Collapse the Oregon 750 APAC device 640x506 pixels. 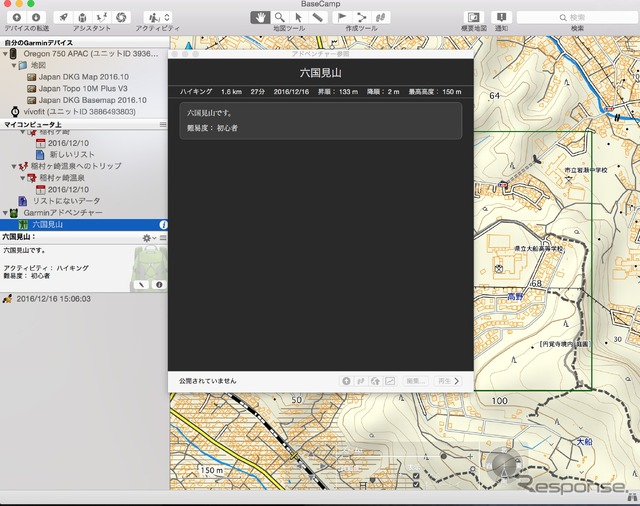pos(5,53)
